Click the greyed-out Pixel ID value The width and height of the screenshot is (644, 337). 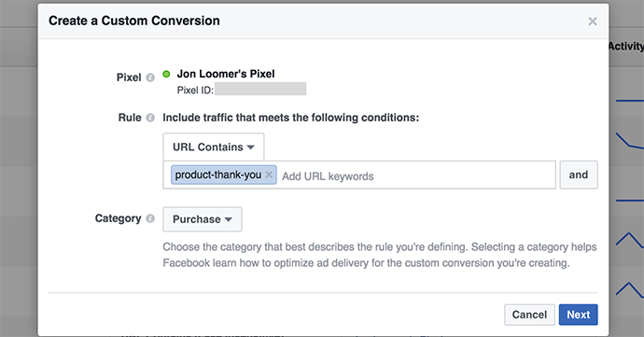pos(260,89)
